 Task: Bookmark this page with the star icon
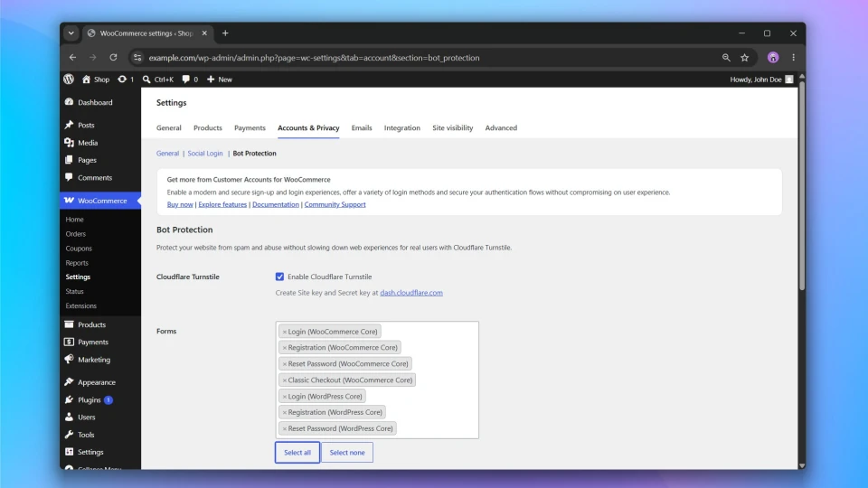tap(744, 58)
